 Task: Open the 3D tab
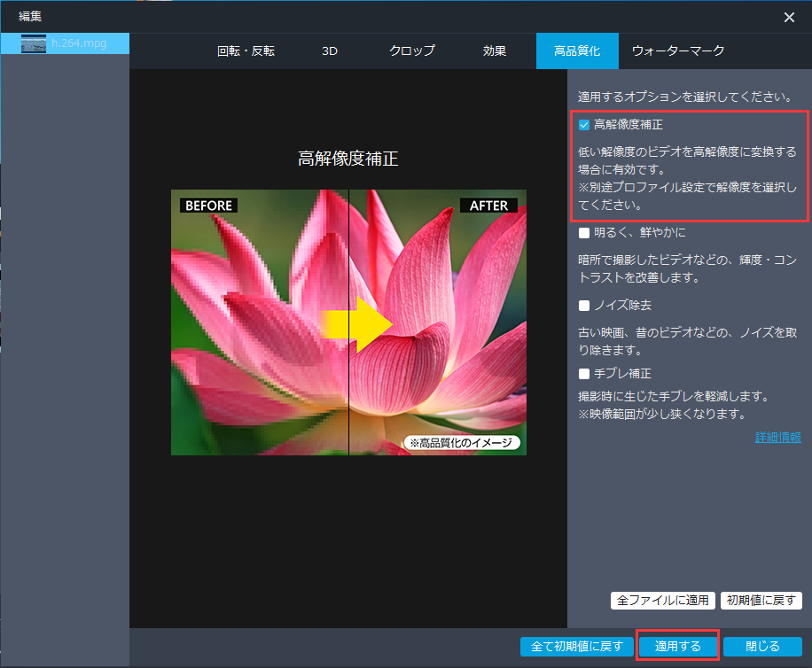330,51
